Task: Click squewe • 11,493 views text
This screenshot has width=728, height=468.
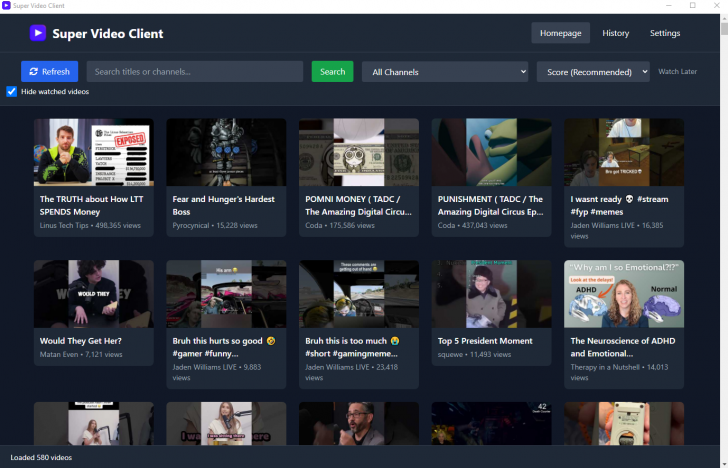Action: [x=474, y=354]
